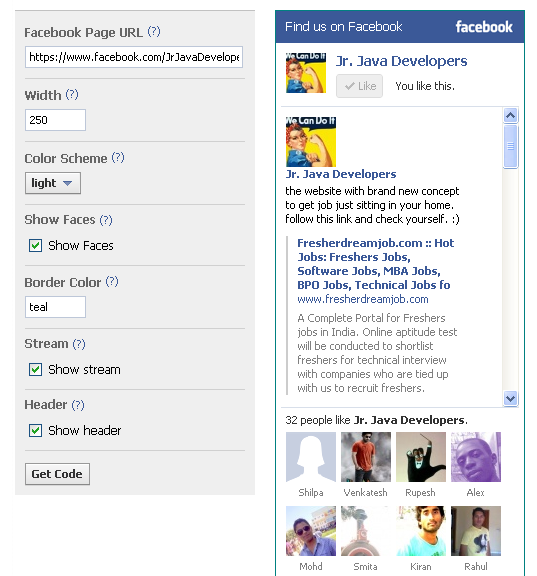
Task: Click the help icon beside Show Faces heading
Action: point(106,220)
